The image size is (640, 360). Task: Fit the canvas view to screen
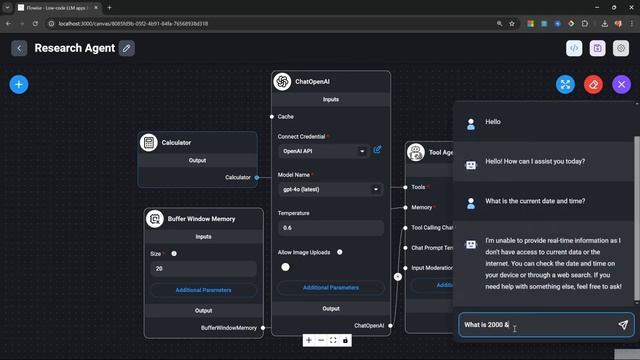pyautogui.click(x=333, y=340)
